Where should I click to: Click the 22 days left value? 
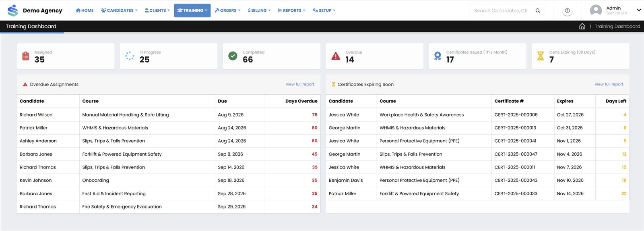(624, 194)
